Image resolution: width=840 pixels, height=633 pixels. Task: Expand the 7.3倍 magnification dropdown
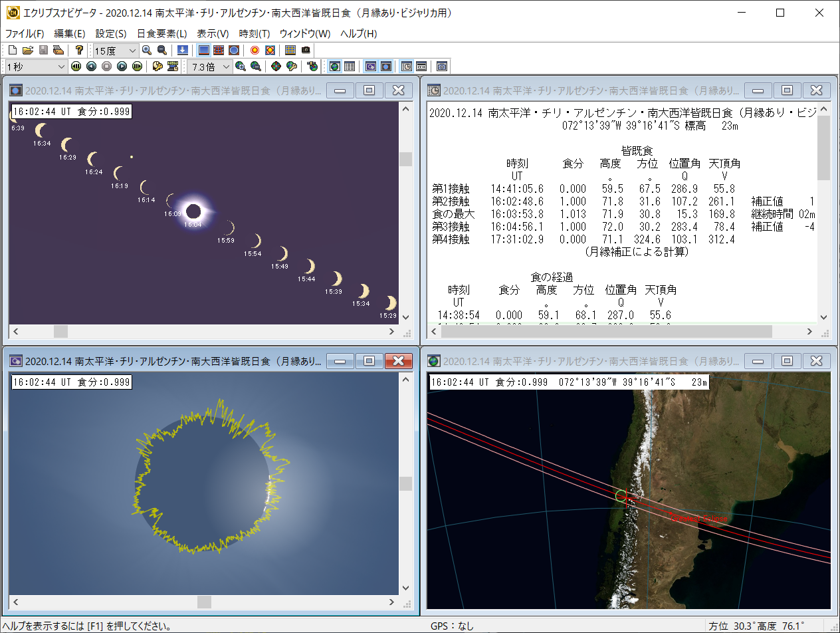click(x=227, y=66)
